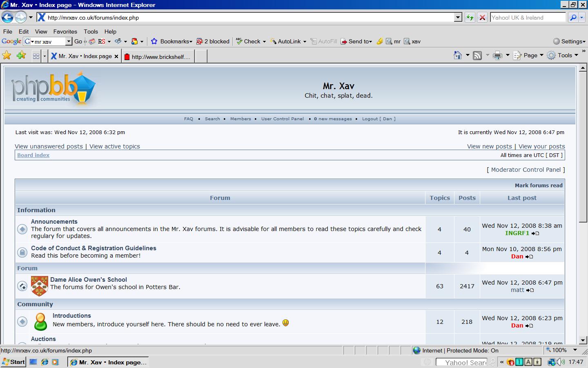The width and height of the screenshot is (588, 368).
Task: Click 'View active topics'
Action: pyautogui.click(x=115, y=146)
